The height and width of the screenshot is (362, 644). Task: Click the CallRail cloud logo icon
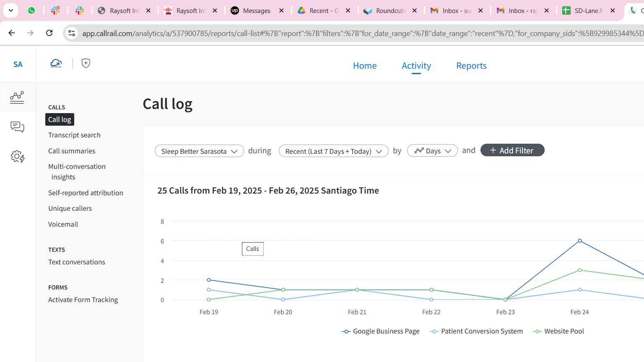pyautogui.click(x=56, y=63)
